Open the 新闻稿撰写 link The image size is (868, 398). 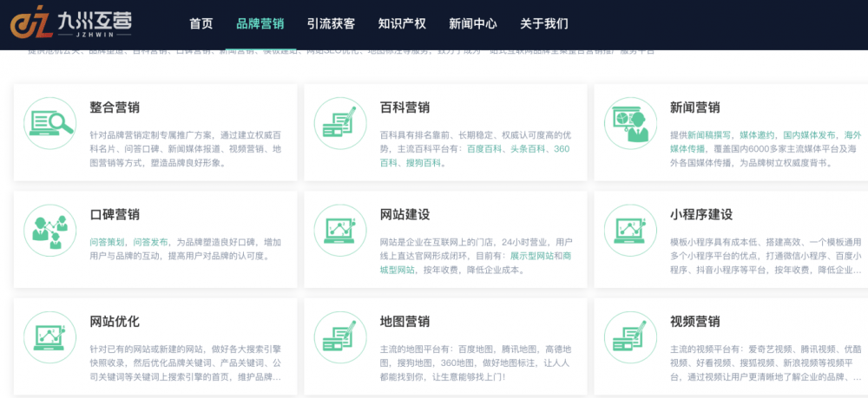pos(709,135)
